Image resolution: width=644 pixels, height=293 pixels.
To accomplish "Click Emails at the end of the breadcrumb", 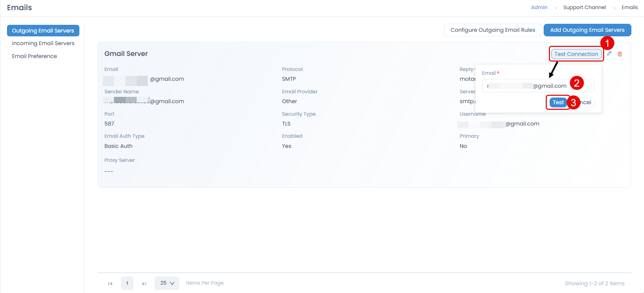I will [630, 7].
